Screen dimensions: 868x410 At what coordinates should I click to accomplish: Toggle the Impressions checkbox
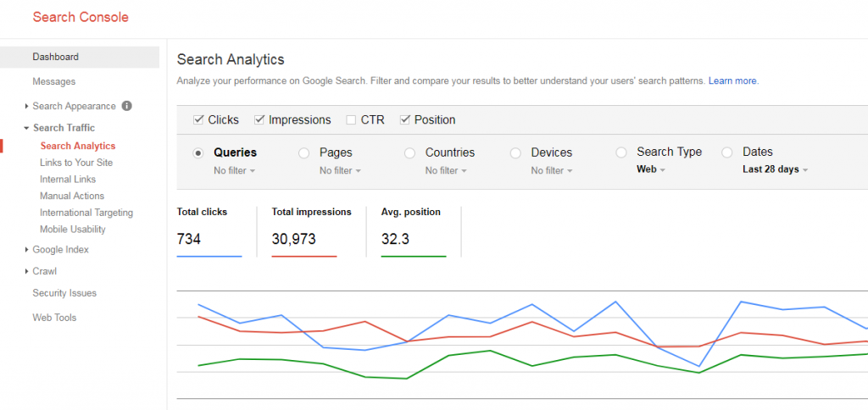point(259,119)
